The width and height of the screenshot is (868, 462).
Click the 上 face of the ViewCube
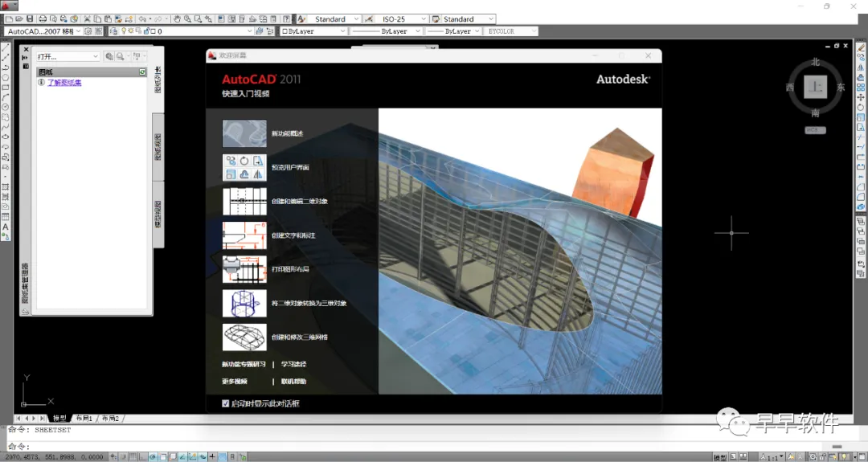[x=816, y=87]
